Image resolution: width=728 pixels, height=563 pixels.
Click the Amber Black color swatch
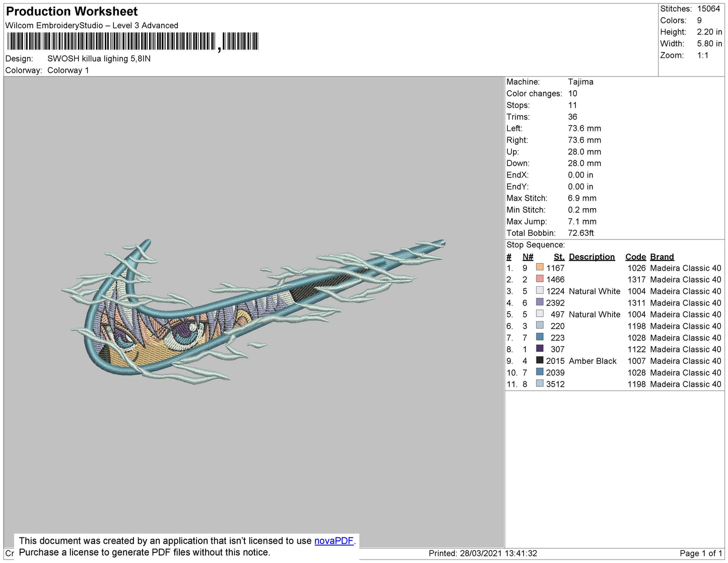pos(540,360)
